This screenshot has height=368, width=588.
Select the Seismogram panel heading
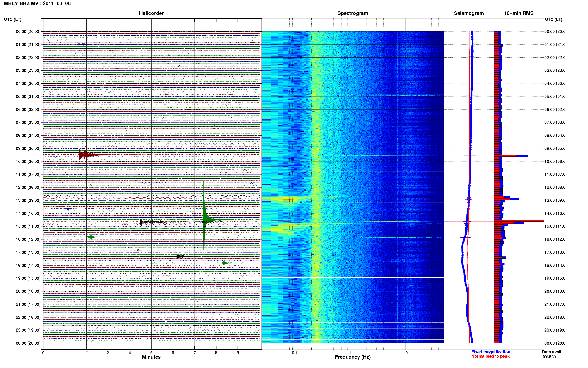[469, 13]
